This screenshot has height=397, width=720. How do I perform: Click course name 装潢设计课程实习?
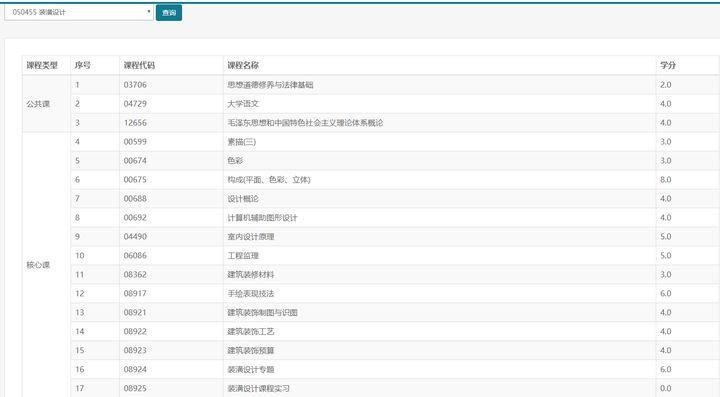(259, 388)
